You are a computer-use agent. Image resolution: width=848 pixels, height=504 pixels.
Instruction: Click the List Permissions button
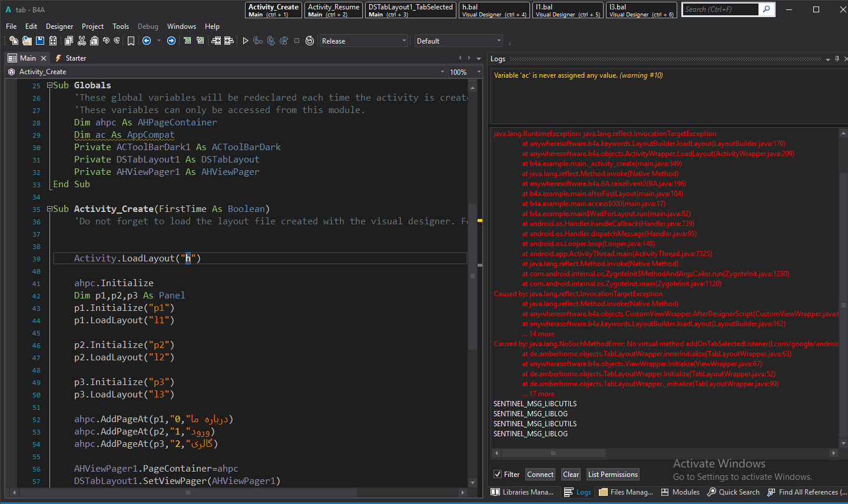(x=612, y=475)
